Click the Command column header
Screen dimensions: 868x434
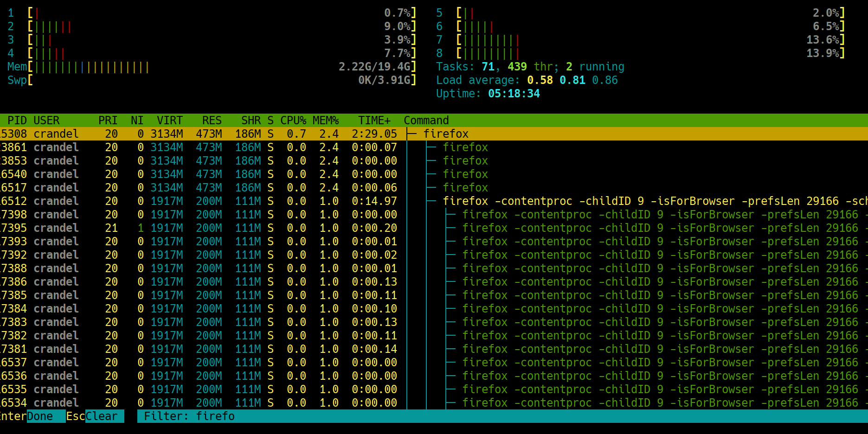tap(426, 121)
